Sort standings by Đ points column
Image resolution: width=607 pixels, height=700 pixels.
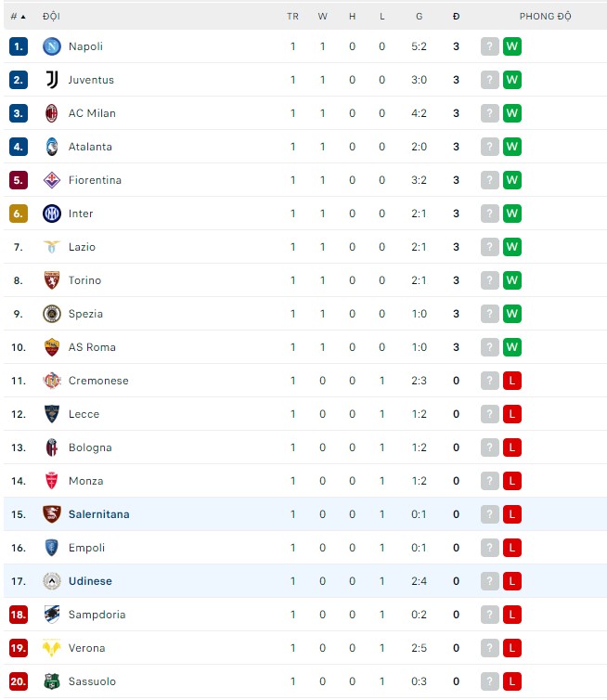(456, 17)
